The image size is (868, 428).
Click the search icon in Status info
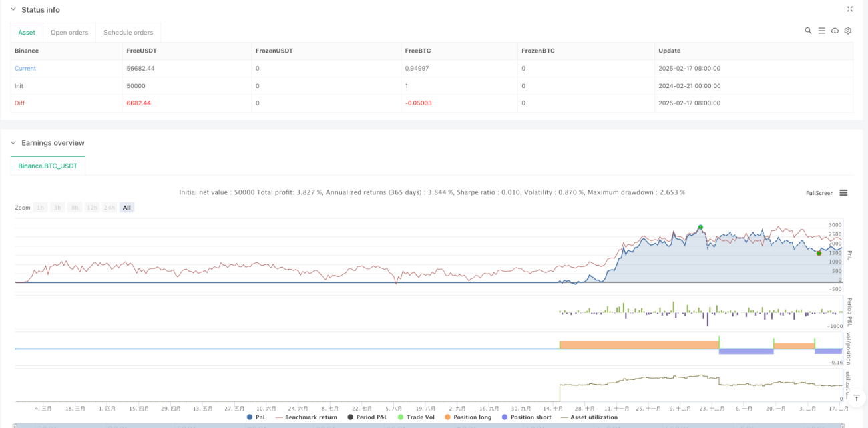(808, 31)
